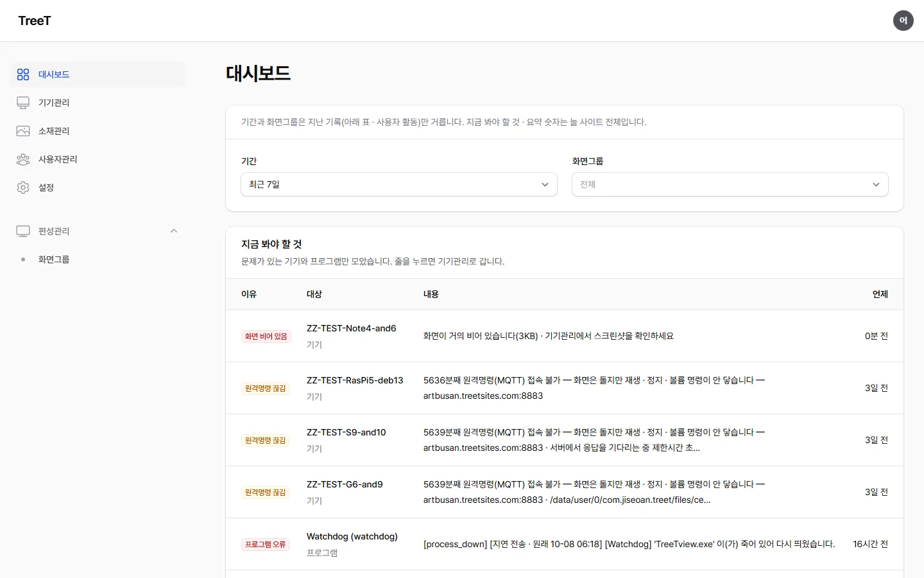
Task: Click the 설정 gear icon
Action: click(x=23, y=188)
